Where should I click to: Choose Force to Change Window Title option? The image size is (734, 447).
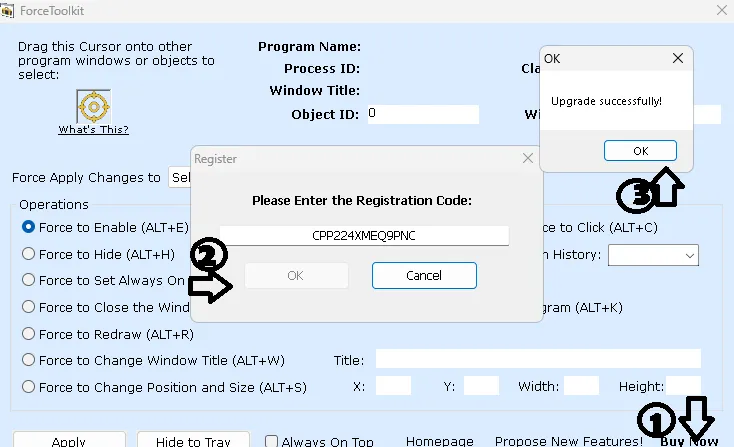tap(28, 360)
